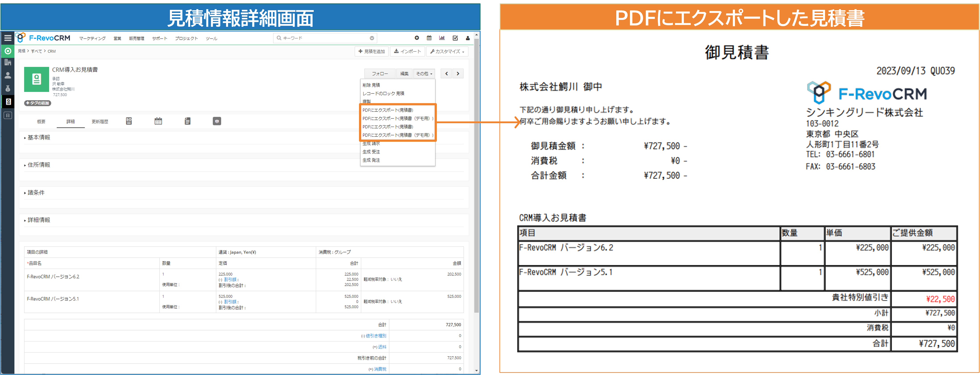Viewport: 980px width, 375px height.
Task: Open the reports bar chart icon
Action: pos(442,38)
